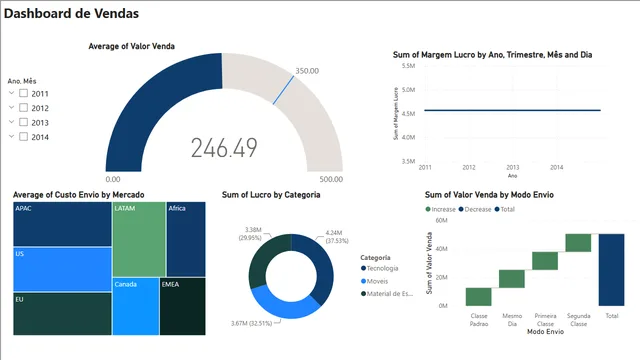640x360 pixels.
Task: Click the Decrease legend marker
Action: click(461, 209)
